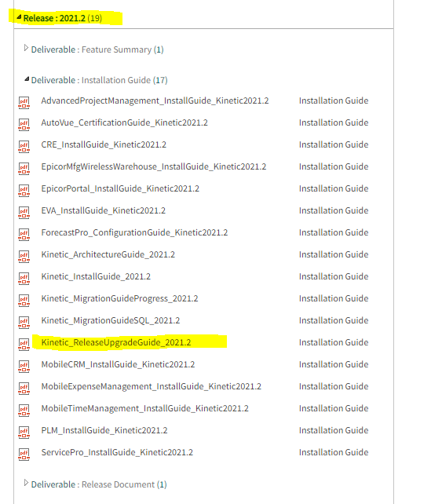Click Installation Guide type in MobileCRM_InstallGuide row
The image size is (431, 504).
click(x=334, y=364)
